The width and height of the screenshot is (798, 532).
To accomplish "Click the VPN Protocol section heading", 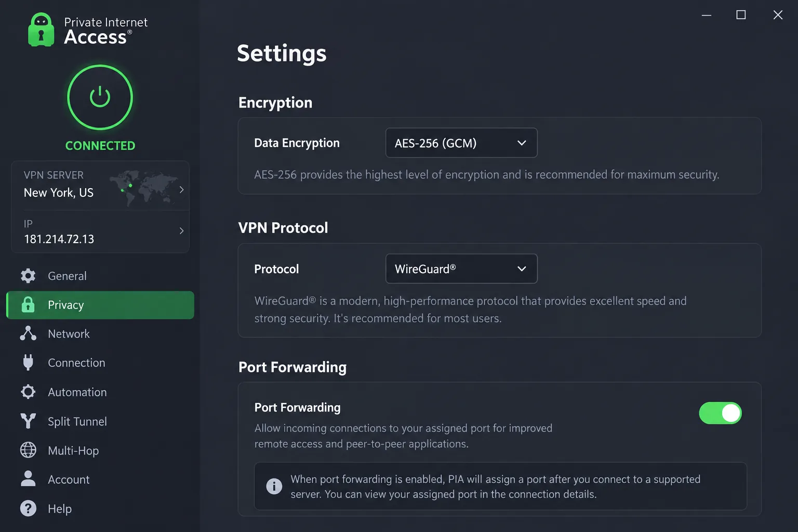I will [x=283, y=228].
